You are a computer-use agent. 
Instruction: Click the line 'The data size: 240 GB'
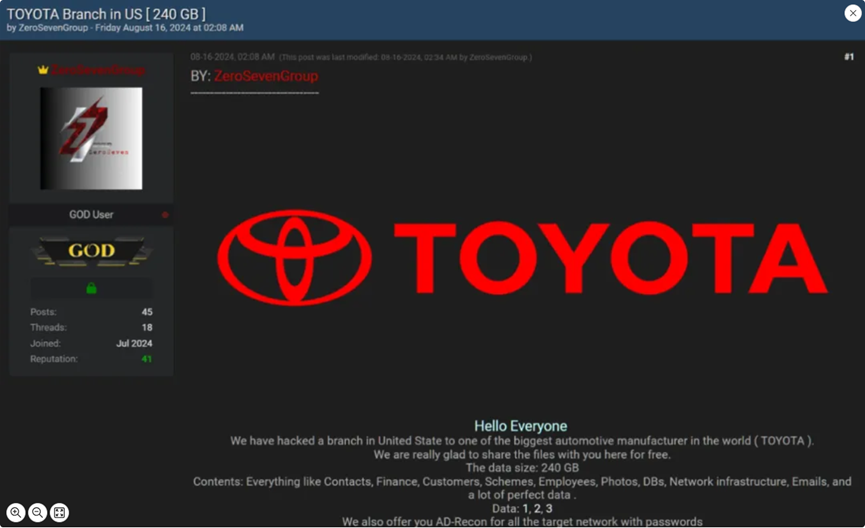point(522,468)
